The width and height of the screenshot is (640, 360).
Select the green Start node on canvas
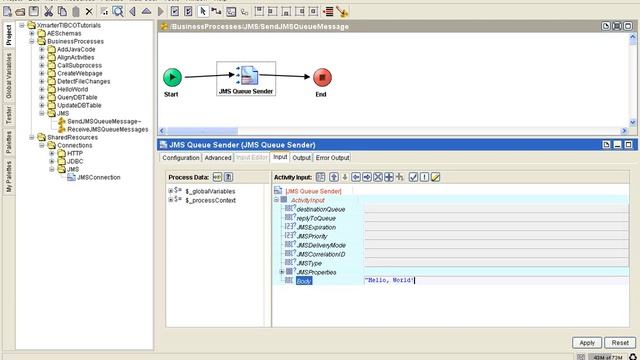coord(172,77)
